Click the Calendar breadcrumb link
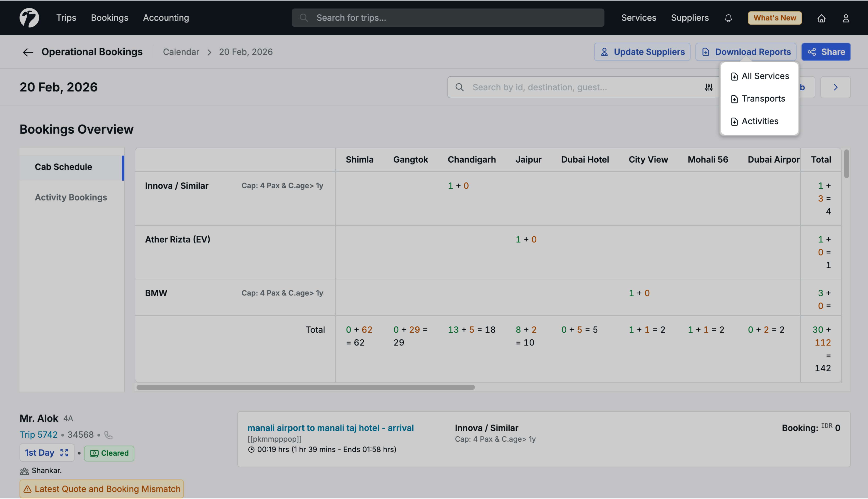Screen dimensions: 868x499 point(181,52)
